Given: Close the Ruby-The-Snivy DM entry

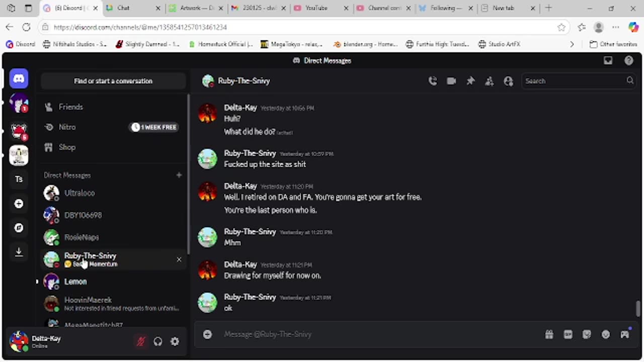Looking at the screenshot, I should point(179,259).
